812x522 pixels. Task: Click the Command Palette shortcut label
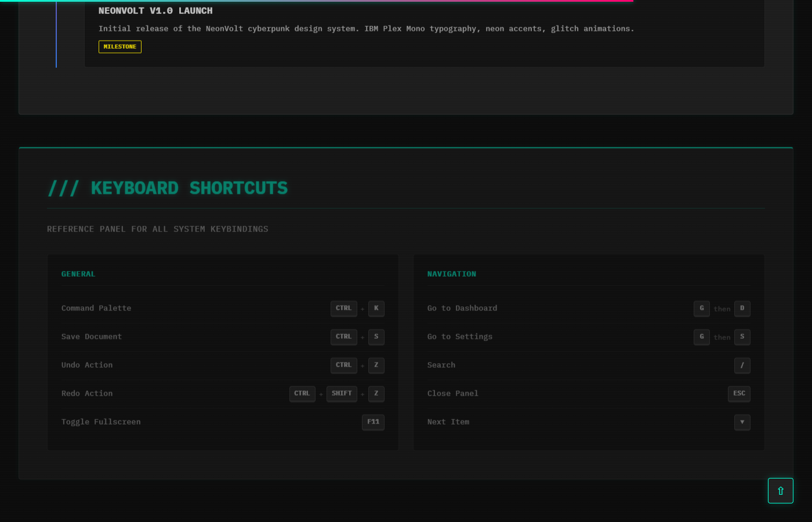[96, 309]
